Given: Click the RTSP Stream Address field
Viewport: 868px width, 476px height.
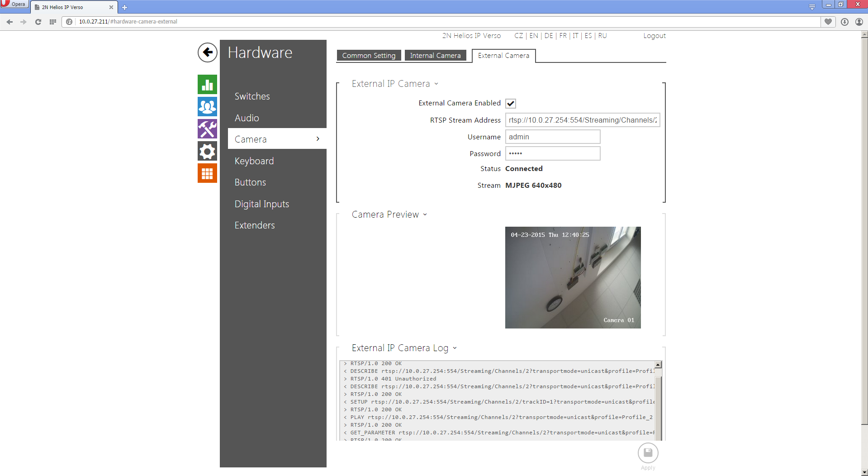Looking at the screenshot, I should 582,120.
